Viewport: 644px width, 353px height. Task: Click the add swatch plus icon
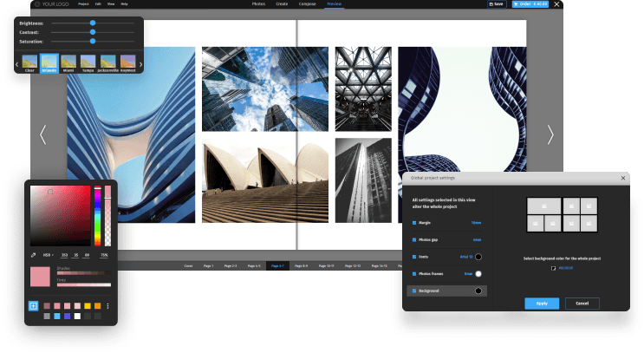(33, 306)
